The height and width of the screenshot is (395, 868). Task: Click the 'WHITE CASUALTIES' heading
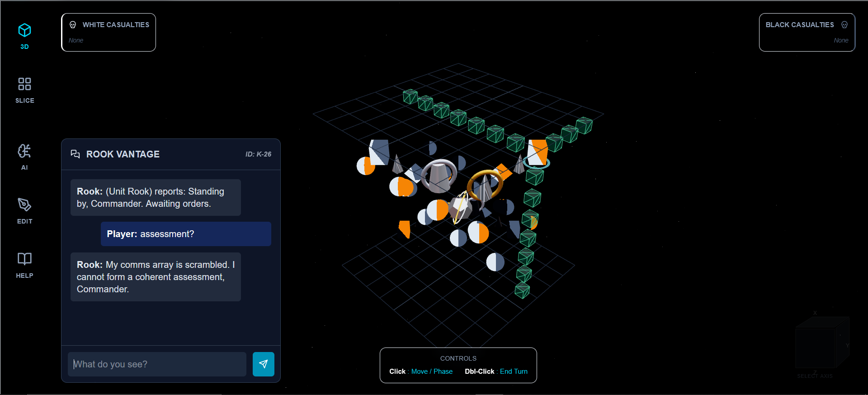(x=116, y=25)
